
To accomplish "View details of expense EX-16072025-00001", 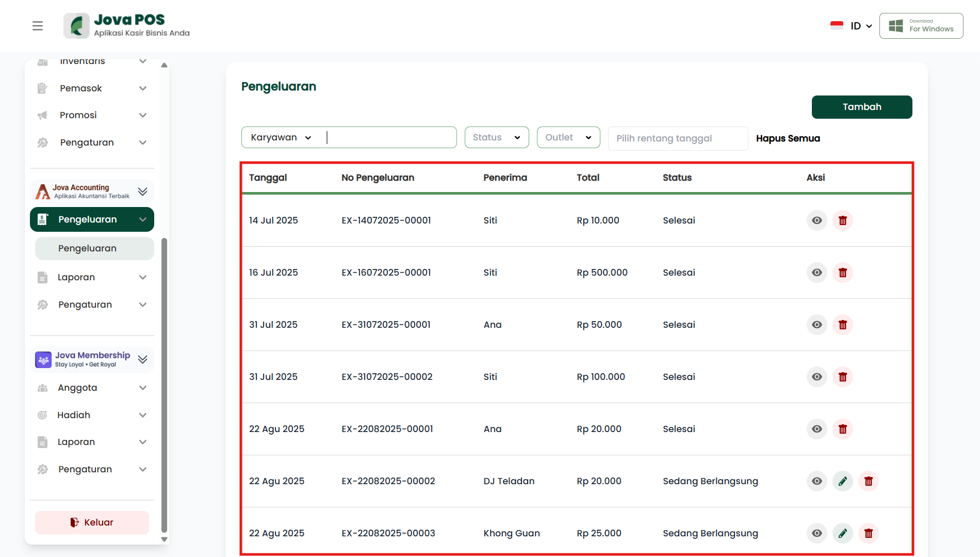I will [x=816, y=273].
